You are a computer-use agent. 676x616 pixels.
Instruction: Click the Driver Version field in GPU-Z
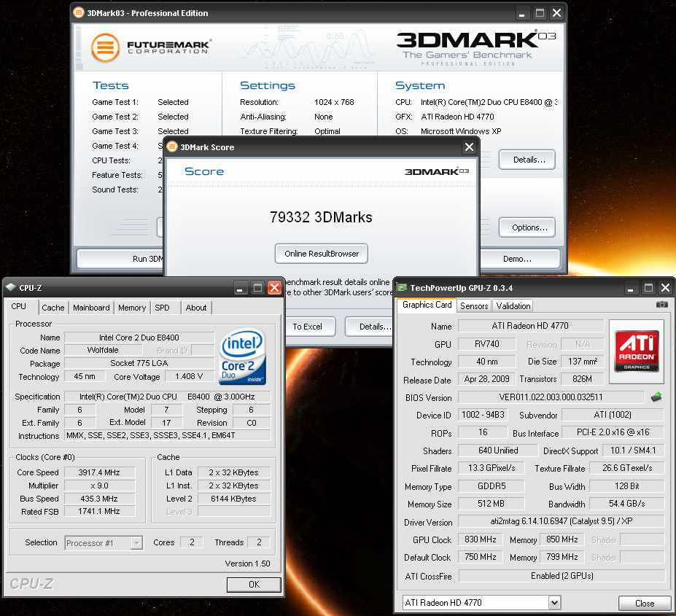[562, 521]
